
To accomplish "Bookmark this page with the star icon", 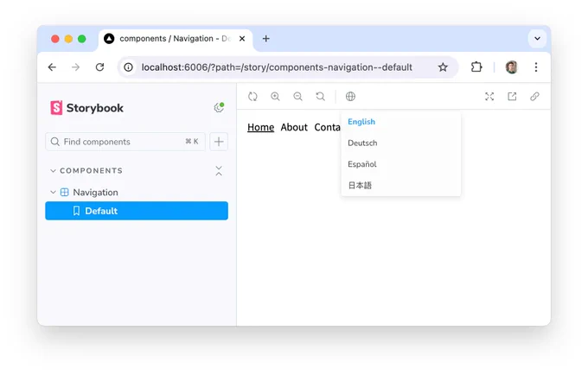I will pos(443,67).
